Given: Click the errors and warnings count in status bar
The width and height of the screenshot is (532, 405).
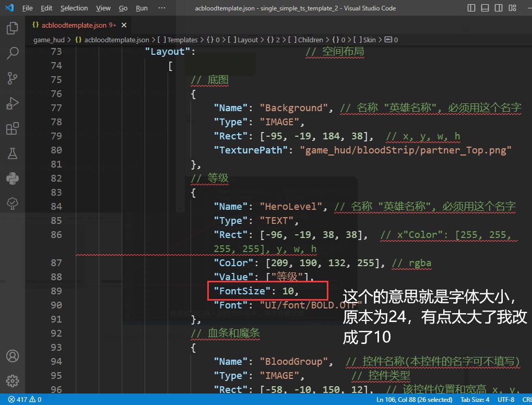Looking at the screenshot, I should pyautogui.click(x=25, y=399).
